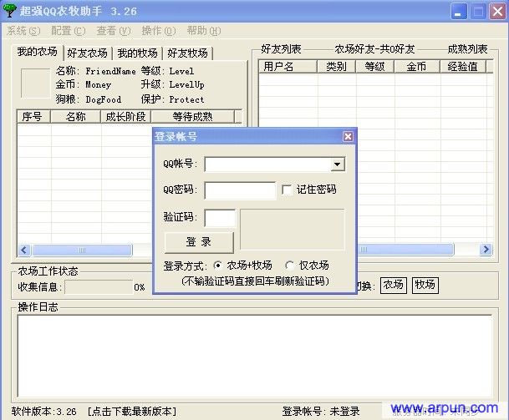Click the farm list horizontal scrollbar thumb
This screenshot has width=509, height=420.
tap(82, 250)
